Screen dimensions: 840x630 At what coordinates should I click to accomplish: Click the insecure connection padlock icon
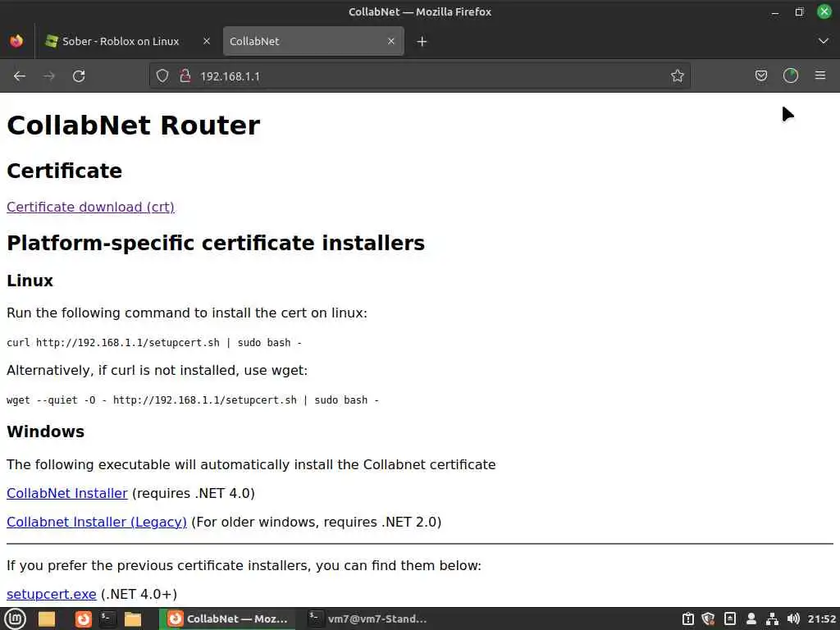185,76
